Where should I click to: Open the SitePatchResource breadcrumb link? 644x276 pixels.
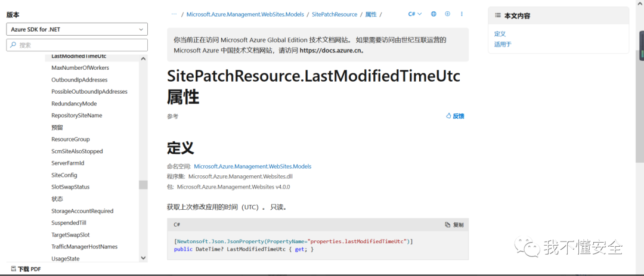tap(335, 14)
